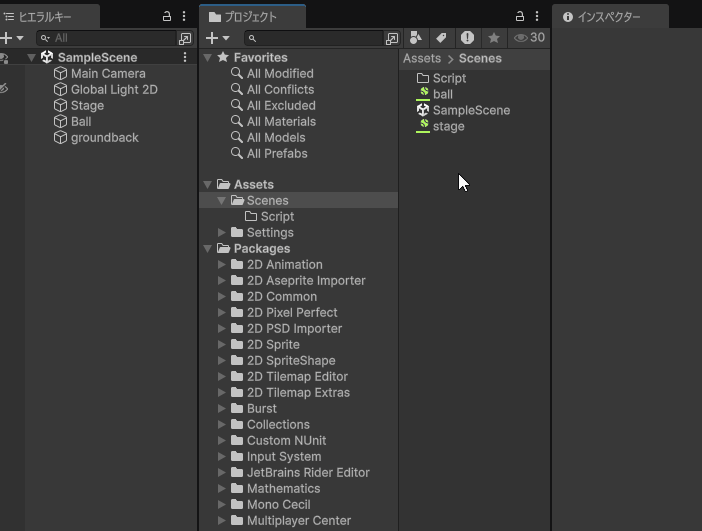This screenshot has width=702, height=531.
Task: Click the 2D SpriteShape folder icon
Action: click(x=237, y=360)
